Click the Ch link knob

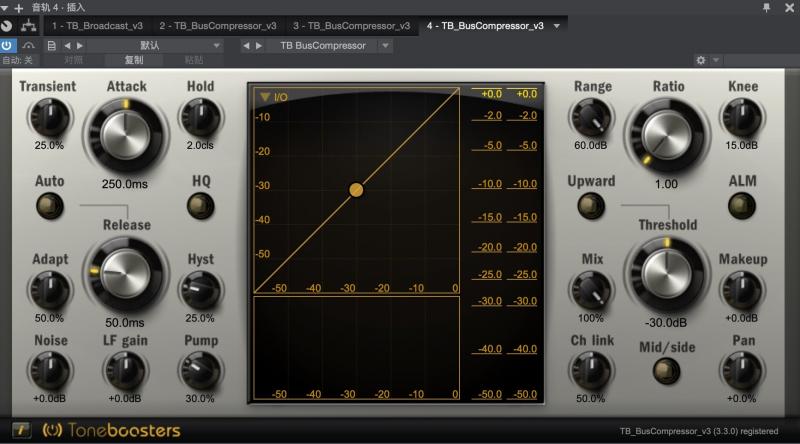(591, 371)
